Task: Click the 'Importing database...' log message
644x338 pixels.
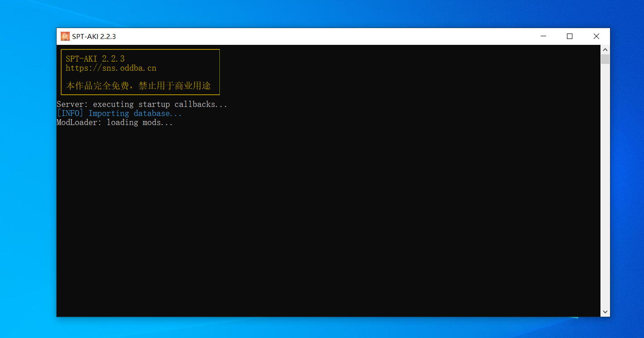Action: pos(135,113)
